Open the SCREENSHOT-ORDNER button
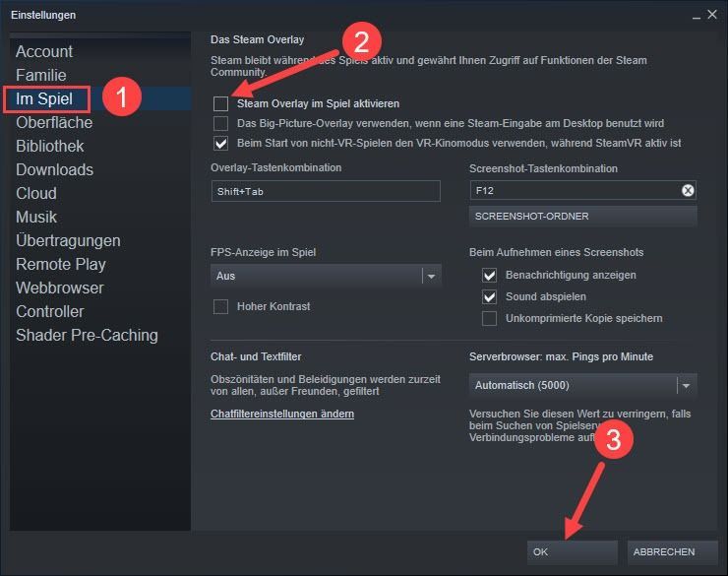This screenshot has height=576, width=728. pyautogui.click(x=582, y=217)
